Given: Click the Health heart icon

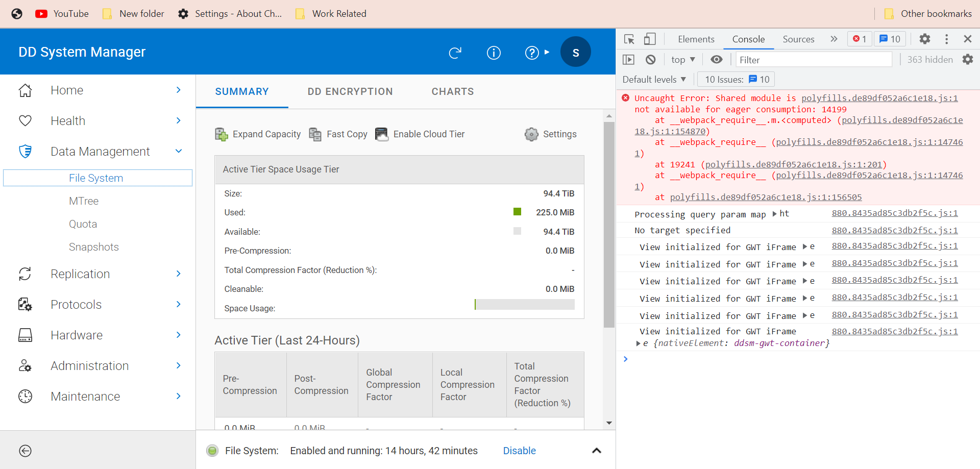Looking at the screenshot, I should 25,121.
